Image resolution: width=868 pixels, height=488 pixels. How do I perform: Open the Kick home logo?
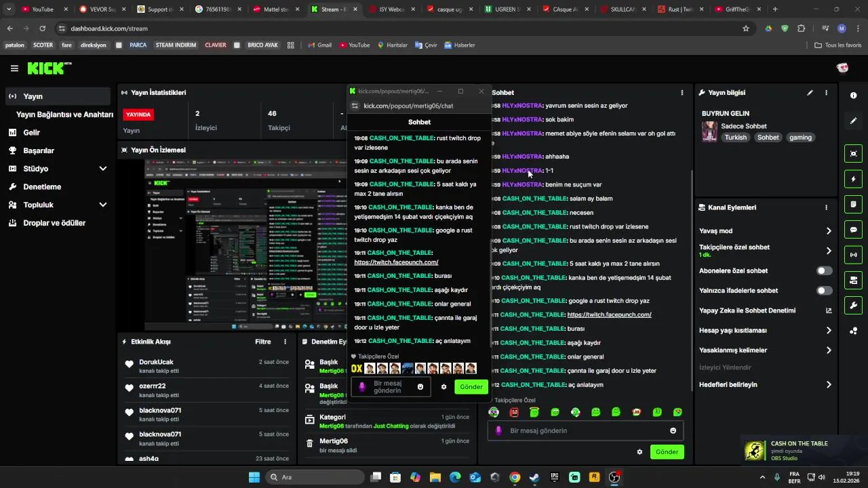pyautogui.click(x=49, y=68)
